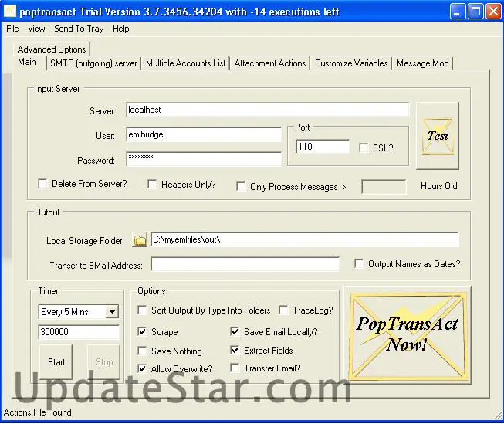Click the Actions File Found status text

(x=38, y=412)
